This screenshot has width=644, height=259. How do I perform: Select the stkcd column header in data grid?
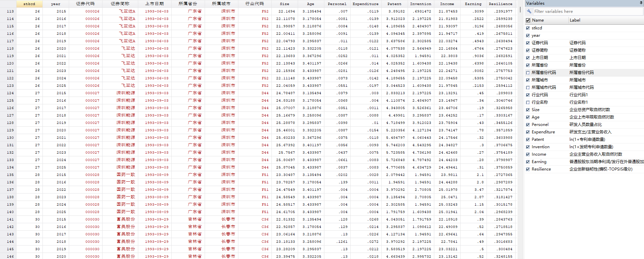[x=29, y=4]
